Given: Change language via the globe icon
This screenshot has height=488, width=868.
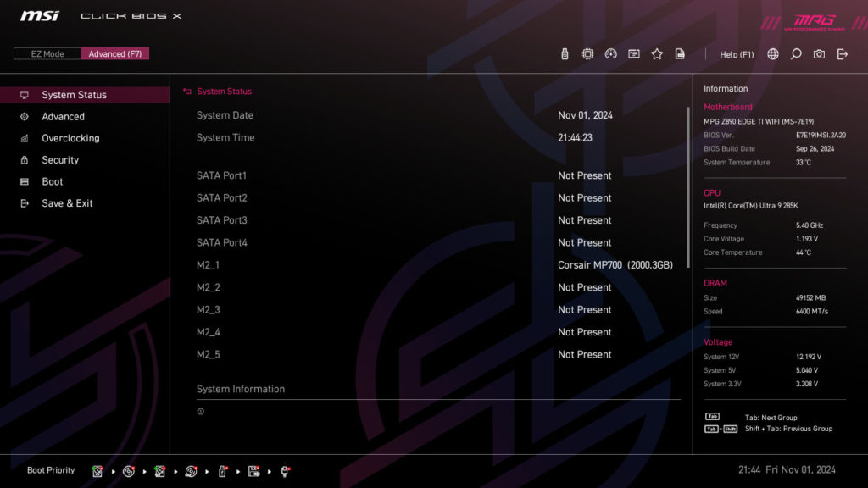Looking at the screenshot, I should coord(772,53).
